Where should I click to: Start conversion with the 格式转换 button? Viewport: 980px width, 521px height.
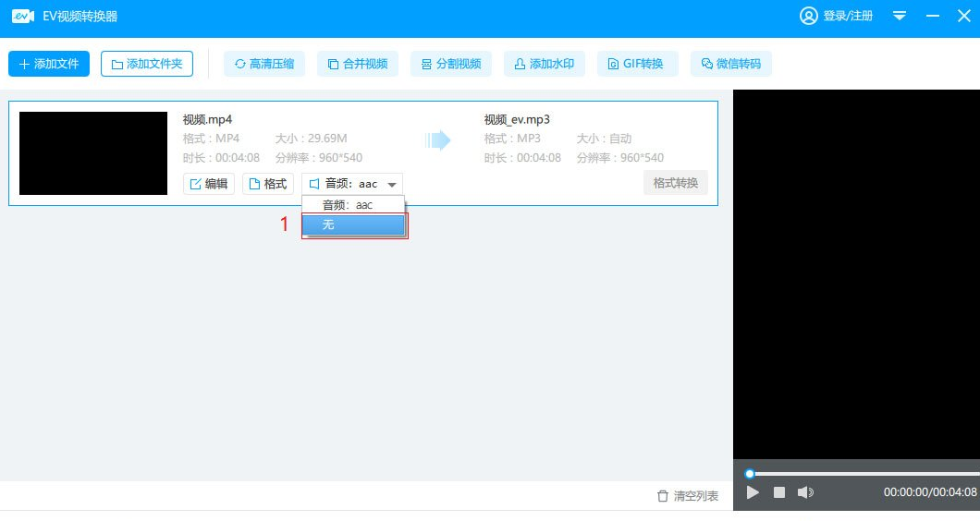click(676, 183)
